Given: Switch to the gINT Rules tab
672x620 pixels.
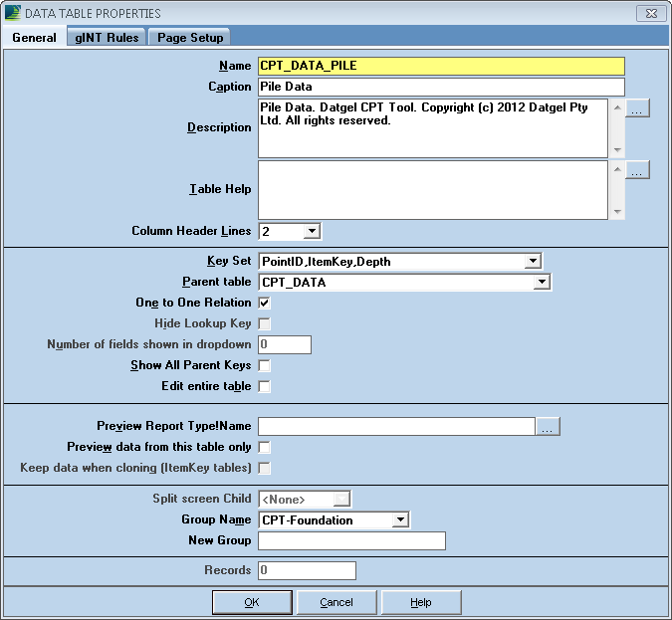Looking at the screenshot, I should coord(107,37).
